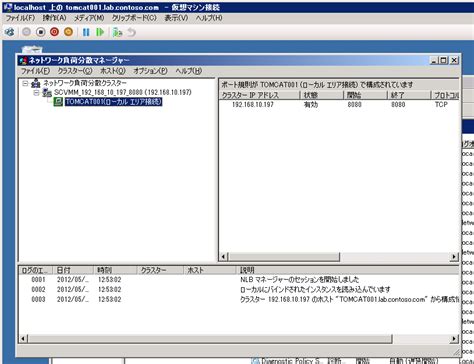Click the port rules horizontal scrollbar thumb
This screenshot has height=364, width=474.
click(284, 257)
